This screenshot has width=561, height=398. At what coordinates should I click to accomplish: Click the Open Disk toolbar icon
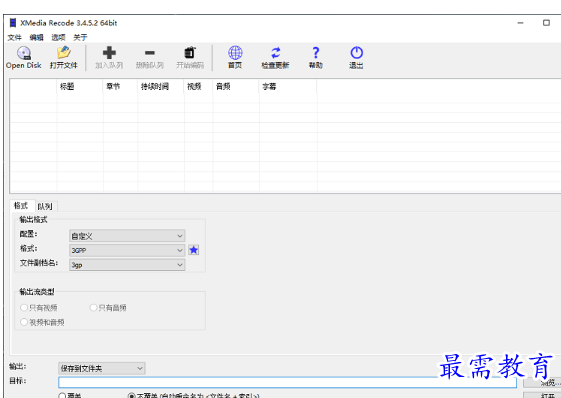coord(24,53)
